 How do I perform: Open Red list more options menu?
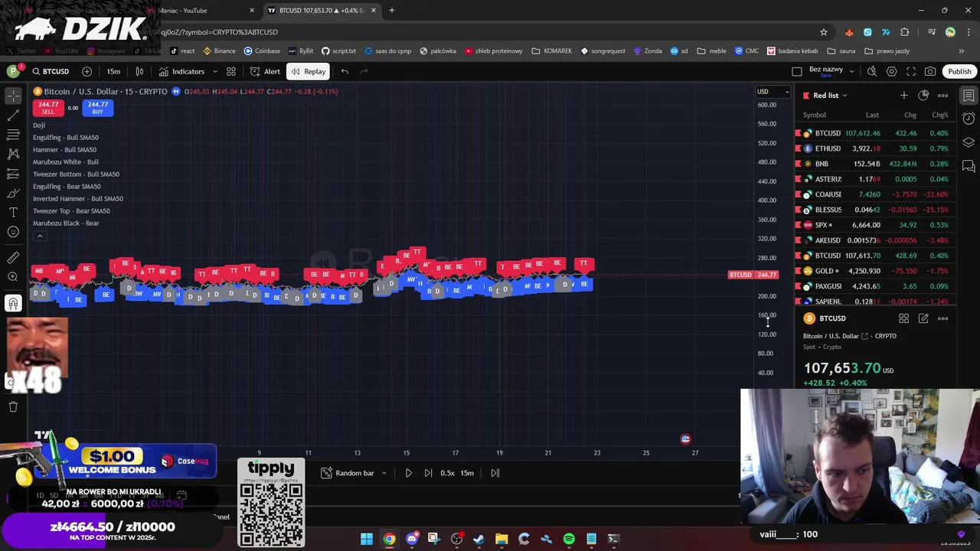tap(943, 96)
